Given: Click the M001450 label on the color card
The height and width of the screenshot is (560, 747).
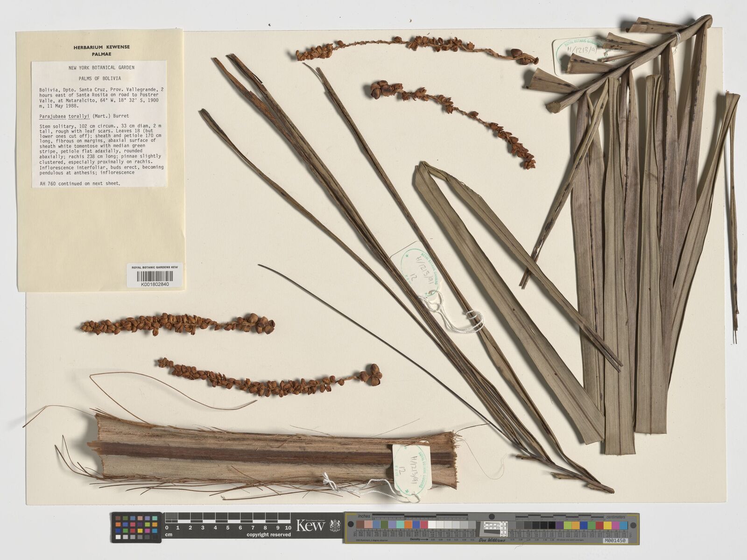Looking at the screenshot, I should (x=615, y=540).
